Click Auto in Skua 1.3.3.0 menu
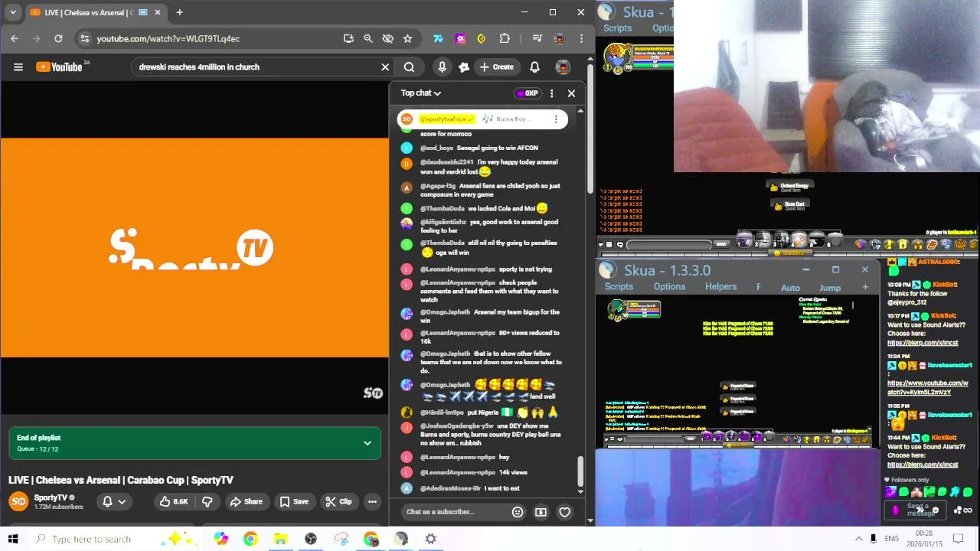Image resolution: width=980 pixels, height=551 pixels. click(x=790, y=288)
